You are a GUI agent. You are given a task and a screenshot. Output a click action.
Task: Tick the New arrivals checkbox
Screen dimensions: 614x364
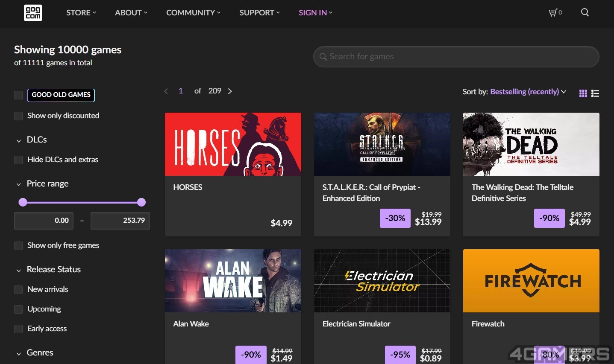(x=18, y=290)
